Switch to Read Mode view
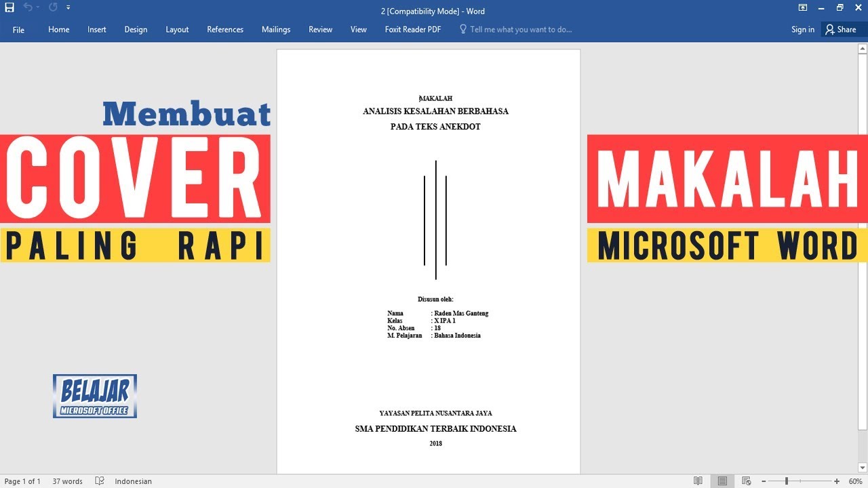Viewport: 868px width, 488px height. pyautogui.click(x=698, y=481)
